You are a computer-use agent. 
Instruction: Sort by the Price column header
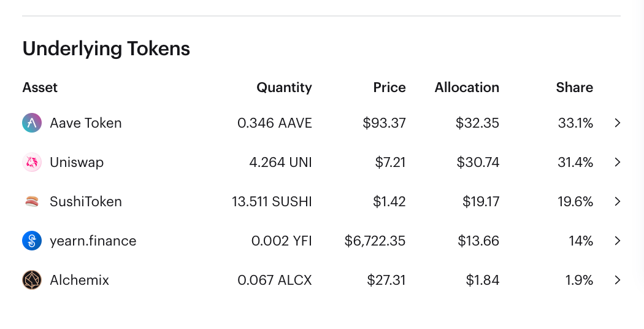click(389, 87)
